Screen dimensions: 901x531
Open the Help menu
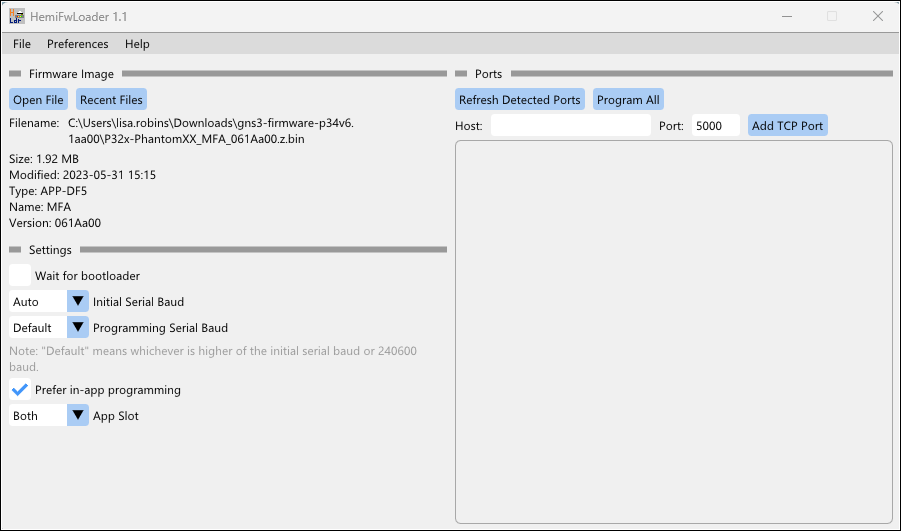pyautogui.click(x=137, y=44)
